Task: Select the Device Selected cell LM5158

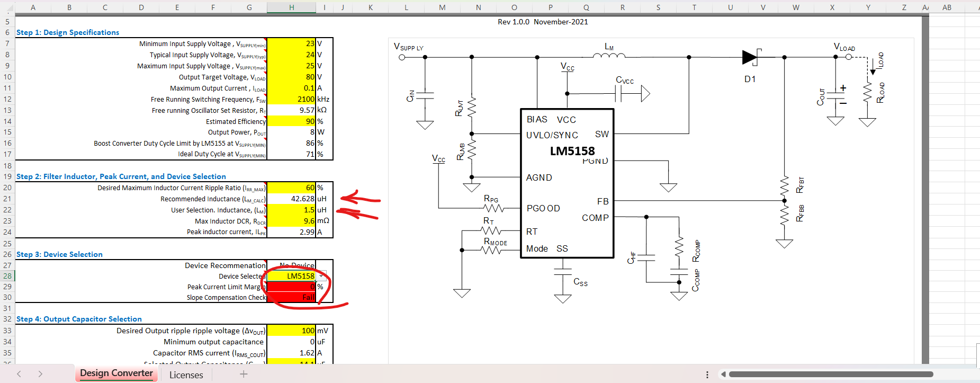Action: (291, 276)
